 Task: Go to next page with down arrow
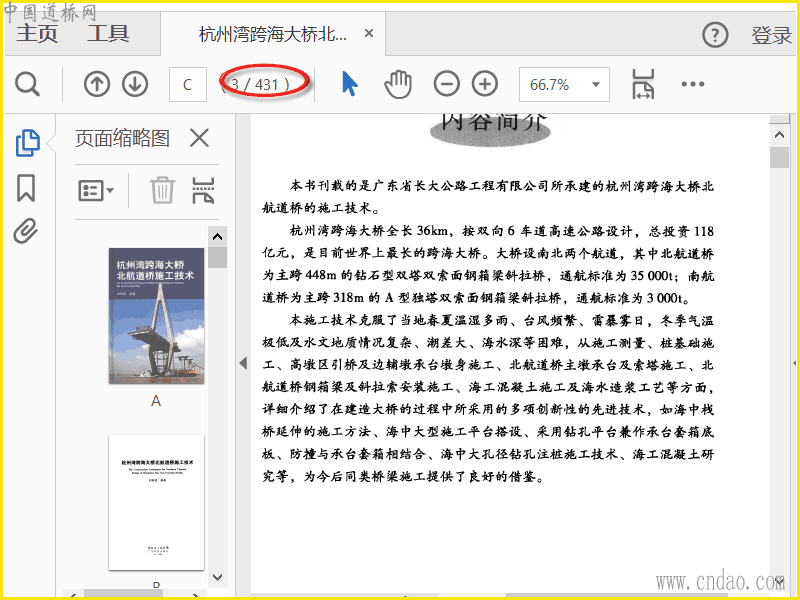(x=135, y=84)
